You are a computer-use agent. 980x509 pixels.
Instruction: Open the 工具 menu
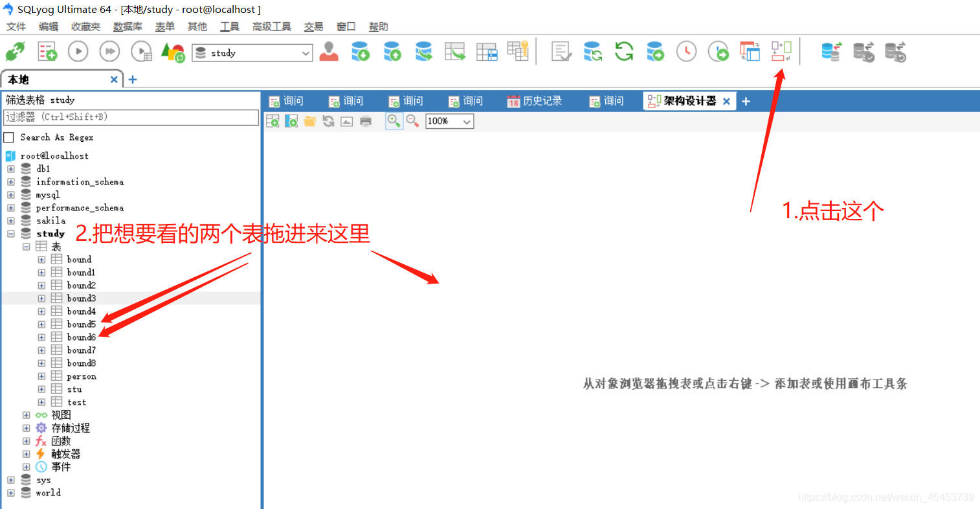coord(229,27)
